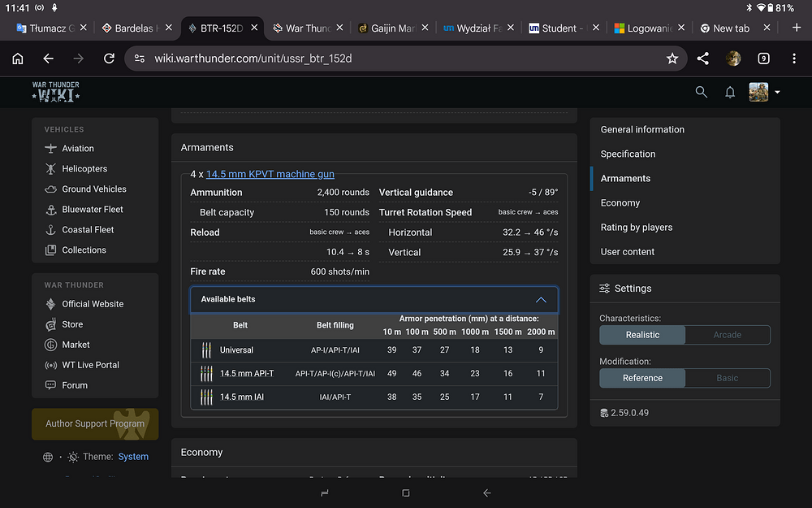This screenshot has width=812, height=508.
Task: Open the tab switcher showing 9
Action: pos(763,59)
